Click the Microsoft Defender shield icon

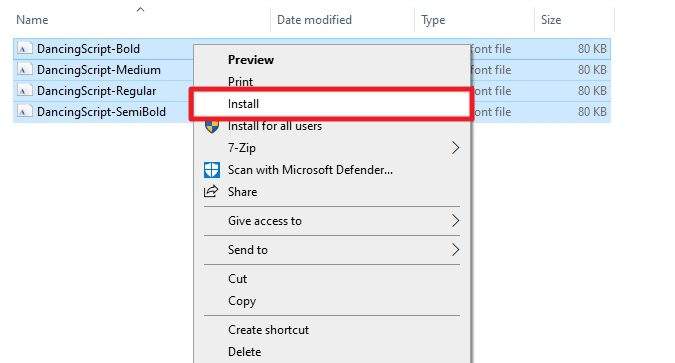(x=212, y=170)
